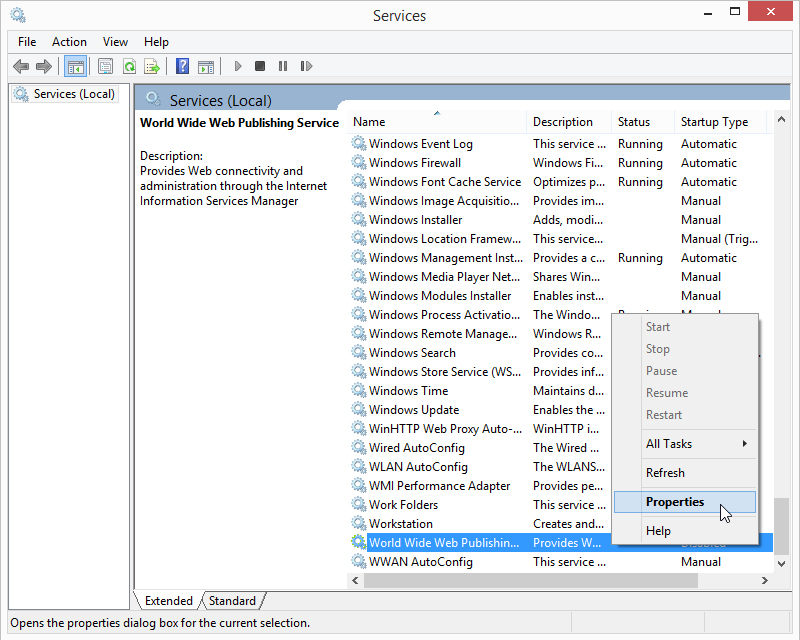The height and width of the screenshot is (640, 800).
Task: Choose Help in the context menu
Action: [685, 531]
